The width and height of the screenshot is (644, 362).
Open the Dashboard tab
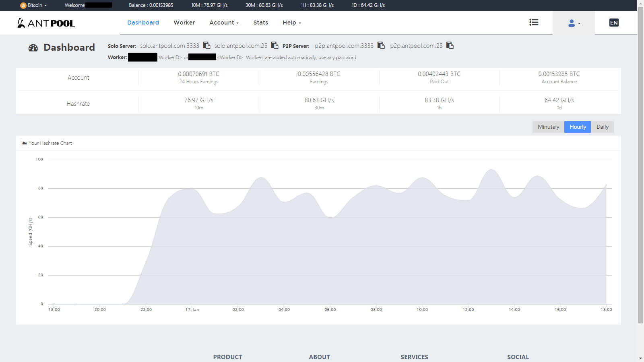tap(143, 23)
